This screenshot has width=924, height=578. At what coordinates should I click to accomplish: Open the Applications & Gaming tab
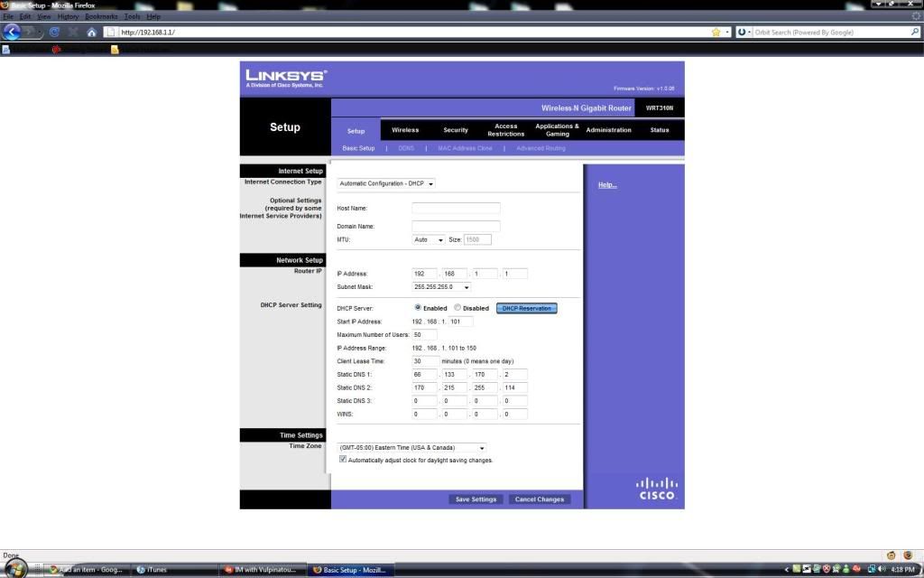click(x=557, y=130)
